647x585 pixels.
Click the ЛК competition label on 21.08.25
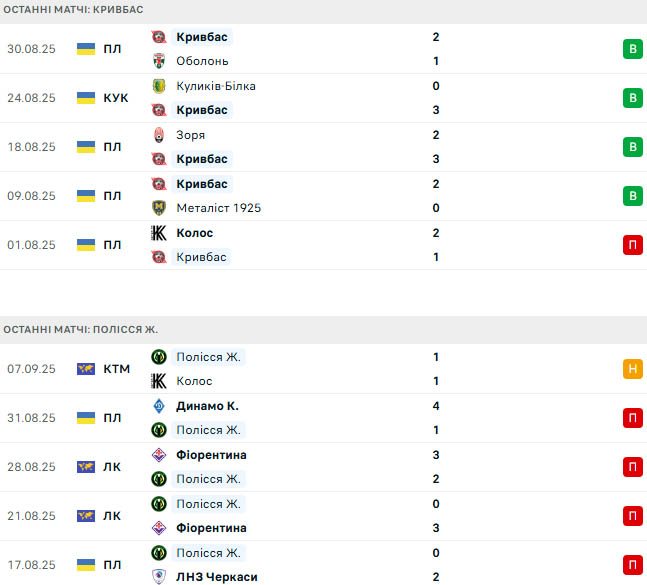pyautogui.click(x=112, y=516)
